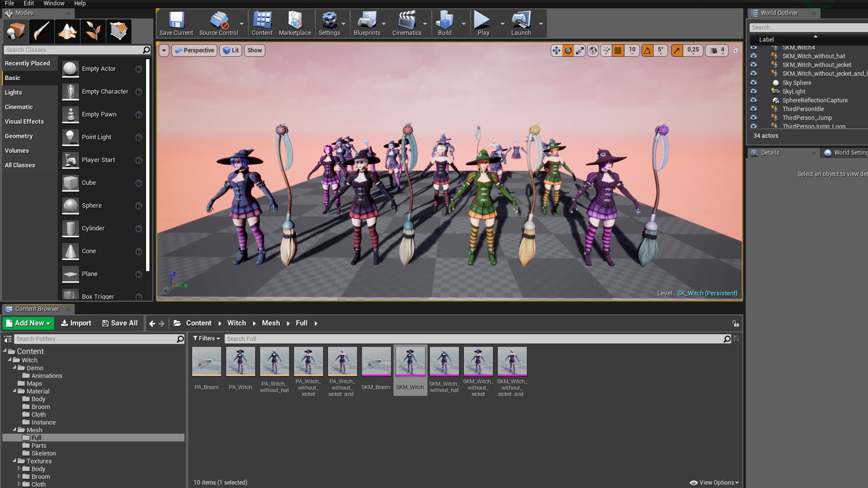Image resolution: width=868 pixels, height=488 pixels.
Task: Expand the Filters dropdown in the Content Browser
Action: pyautogui.click(x=206, y=338)
